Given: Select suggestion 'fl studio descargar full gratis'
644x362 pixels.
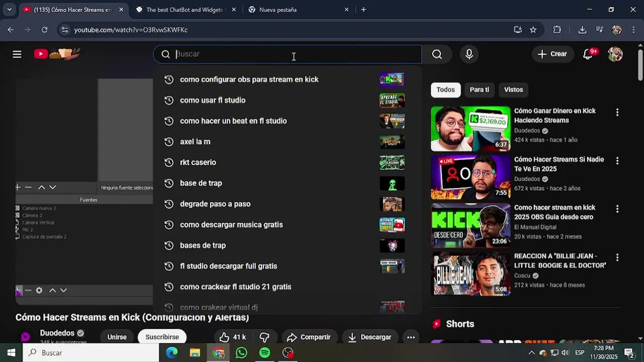Looking at the screenshot, I should point(287,266).
